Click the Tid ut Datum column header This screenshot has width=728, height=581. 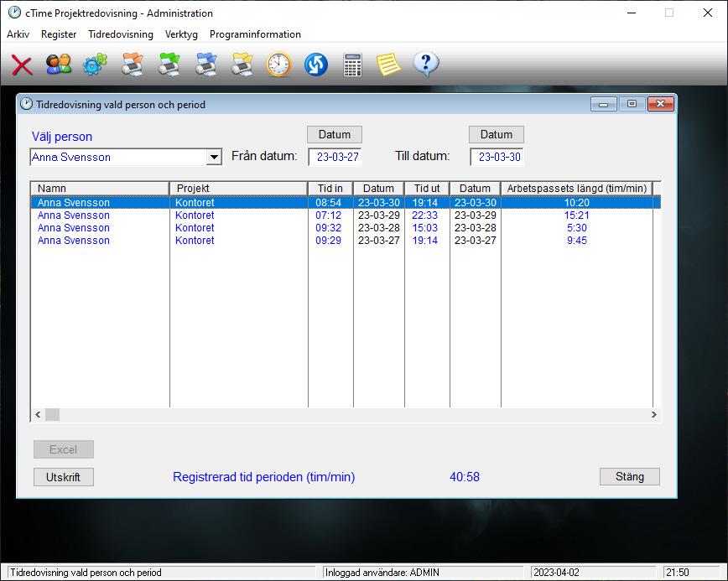[x=475, y=189]
